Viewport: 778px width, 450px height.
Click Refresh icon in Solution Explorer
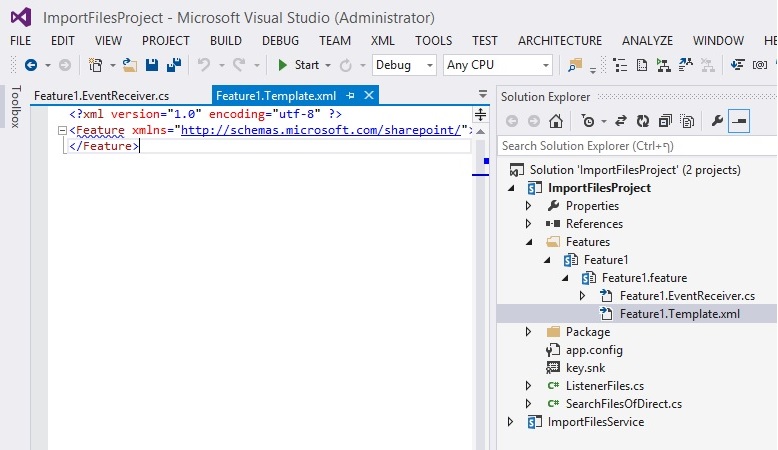(x=643, y=121)
